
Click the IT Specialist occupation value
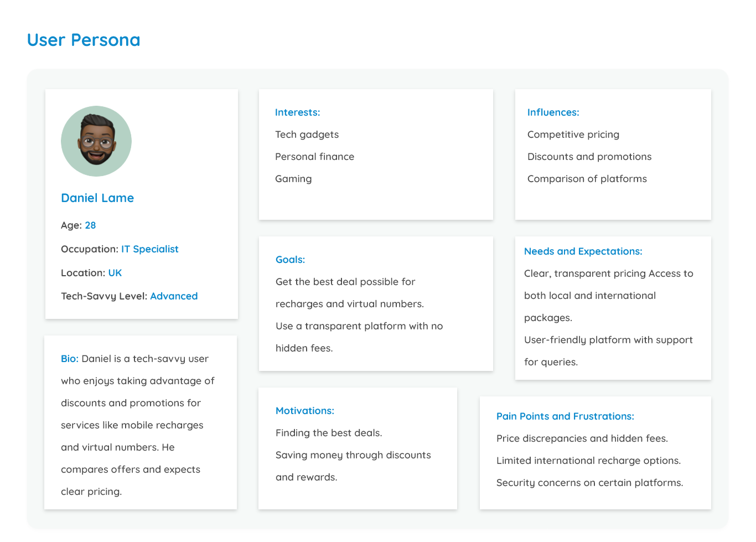150,249
